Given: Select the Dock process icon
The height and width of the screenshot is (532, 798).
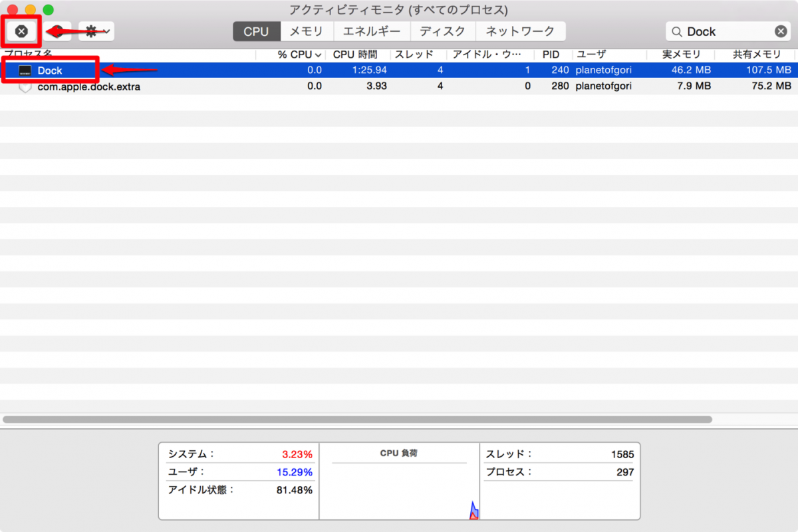Looking at the screenshot, I should tap(25, 70).
